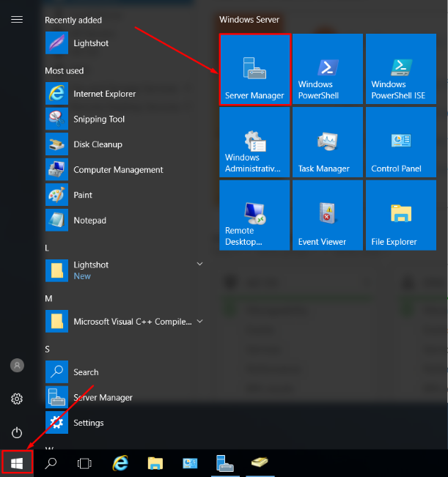Open Settings in the app list
This screenshot has height=477, width=448.
click(124, 422)
